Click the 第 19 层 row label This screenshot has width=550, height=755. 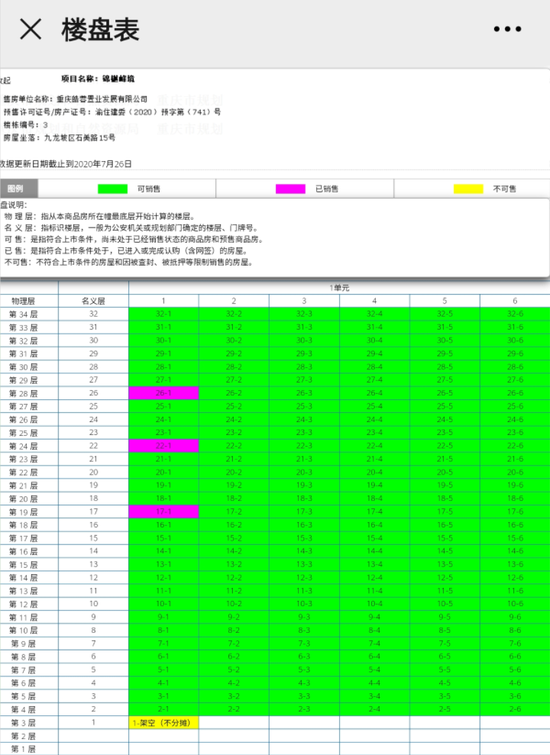click(x=24, y=511)
